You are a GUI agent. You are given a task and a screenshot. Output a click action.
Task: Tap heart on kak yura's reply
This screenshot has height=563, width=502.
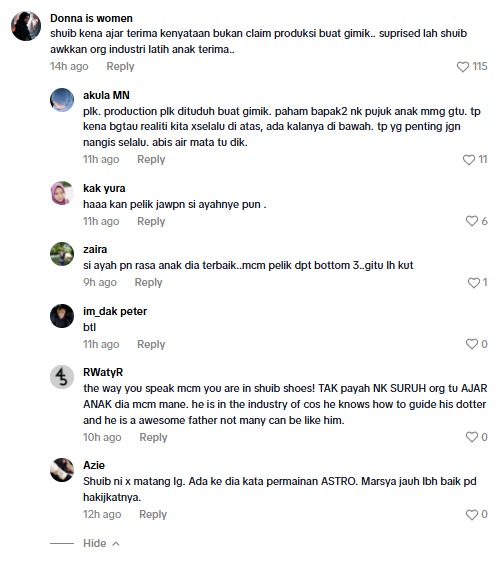(471, 221)
